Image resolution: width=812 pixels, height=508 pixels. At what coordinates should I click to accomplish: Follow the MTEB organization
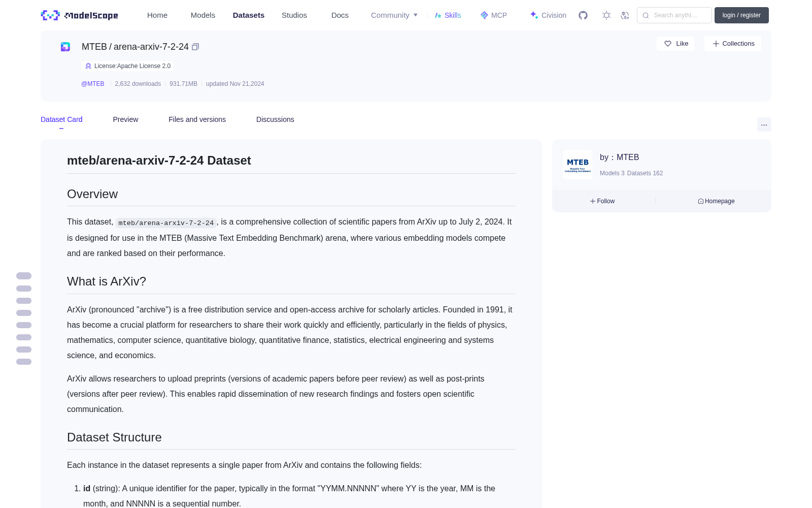click(602, 201)
